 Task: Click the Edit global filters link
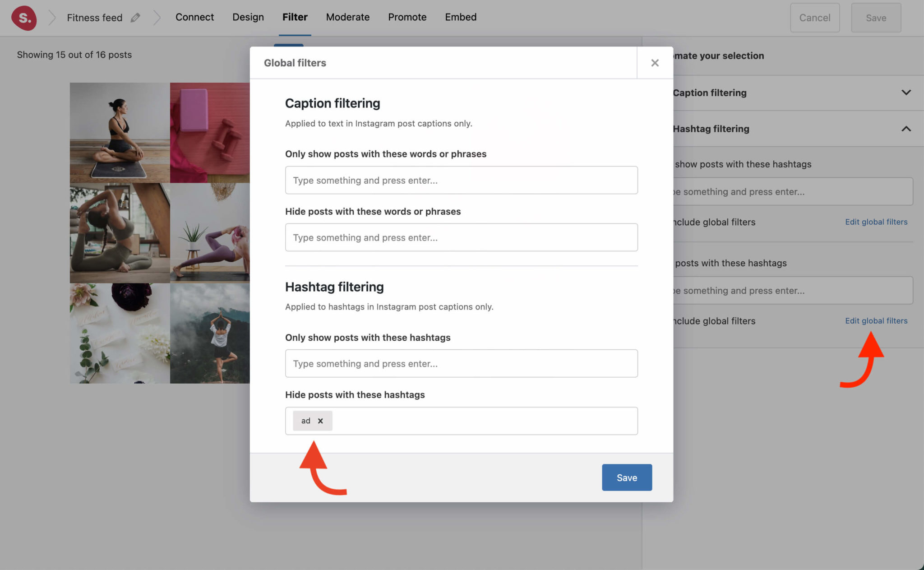click(876, 320)
